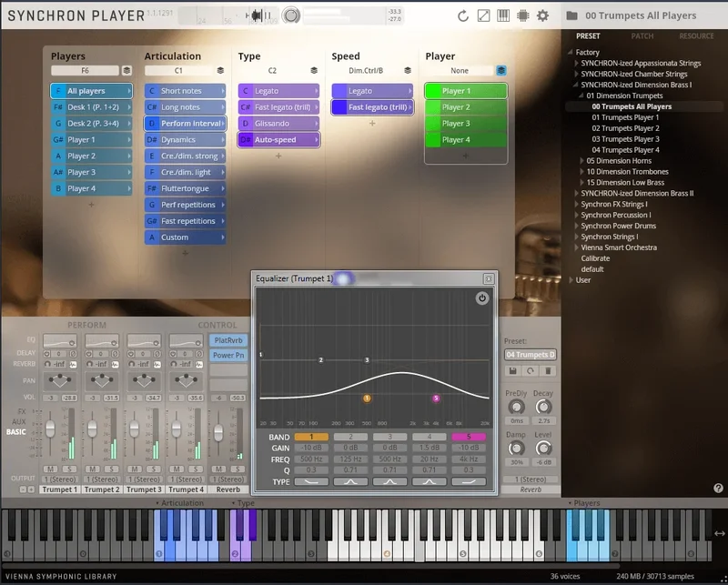Image resolution: width=728 pixels, height=585 pixels.
Task: Toggle the keyboard view icon
Action: (503, 15)
